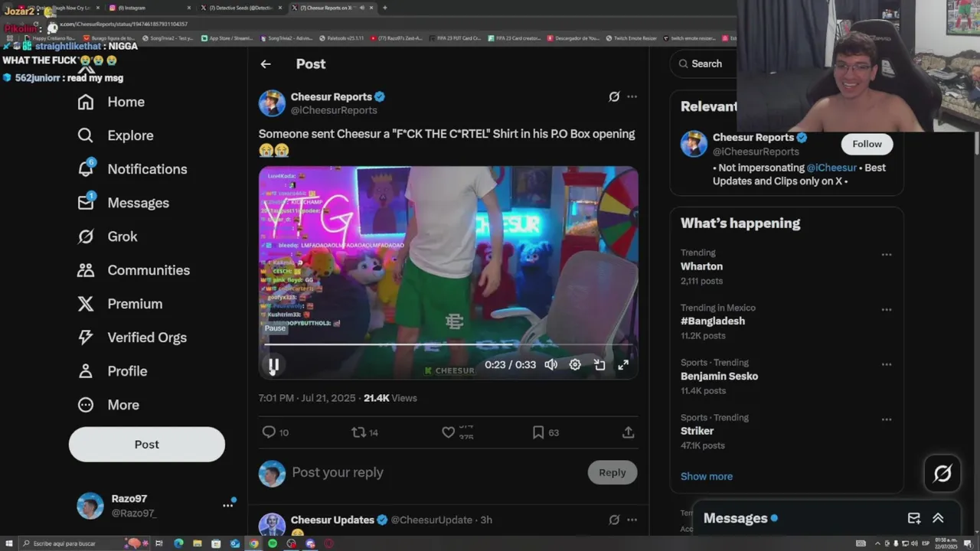Viewport: 980px width, 551px height.
Task: Open video settings gear
Action: pyautogui.click(x=575, y=365)
